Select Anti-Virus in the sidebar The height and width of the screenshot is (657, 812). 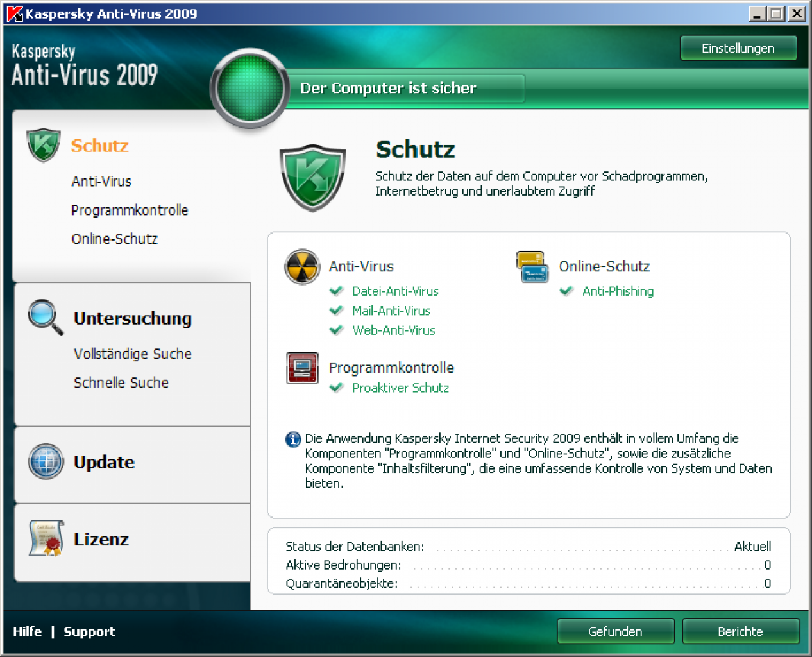point(101,182)
